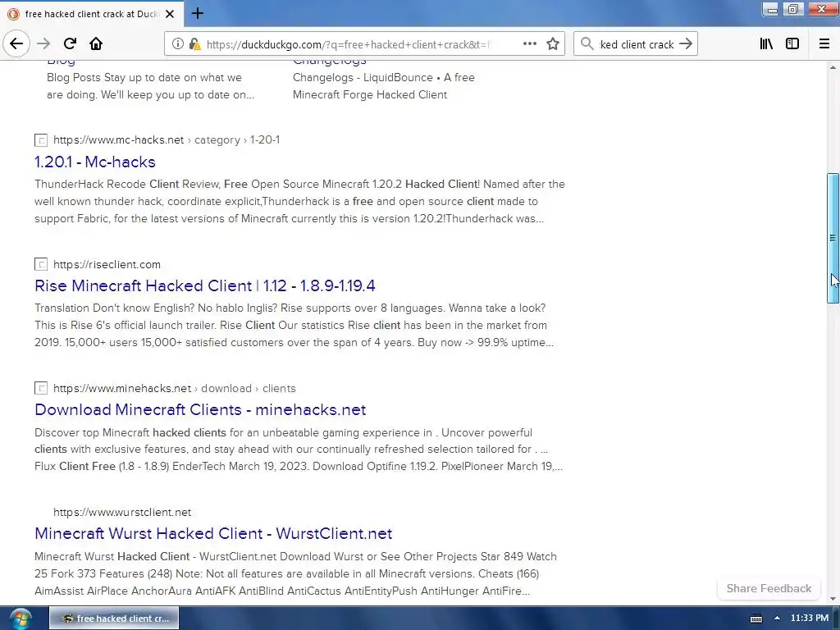Image resolution: width=840 pixels, height=630 pixels.
Task: Focus the search box with 'ked client crack'
Action: (637, 44)
